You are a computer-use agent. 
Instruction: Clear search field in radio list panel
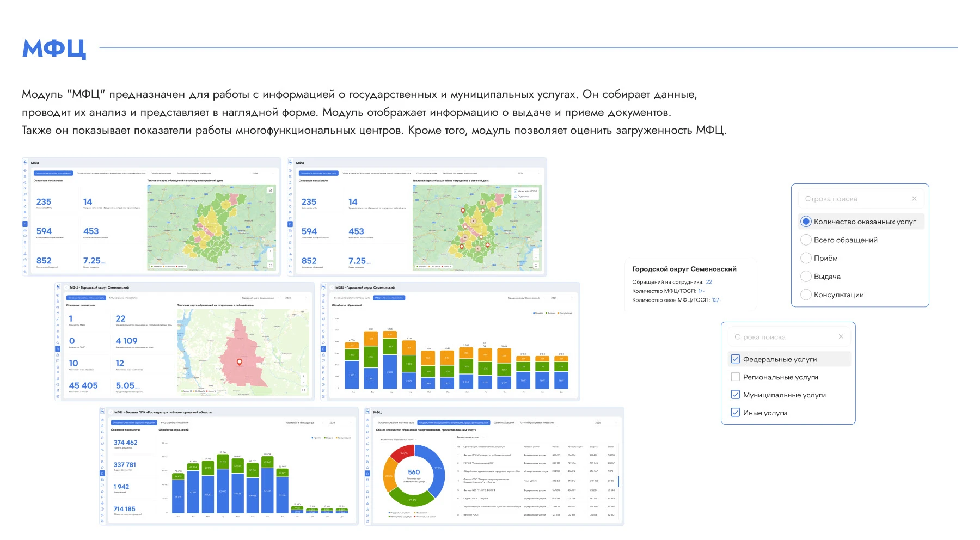click(x=914, y=199)
